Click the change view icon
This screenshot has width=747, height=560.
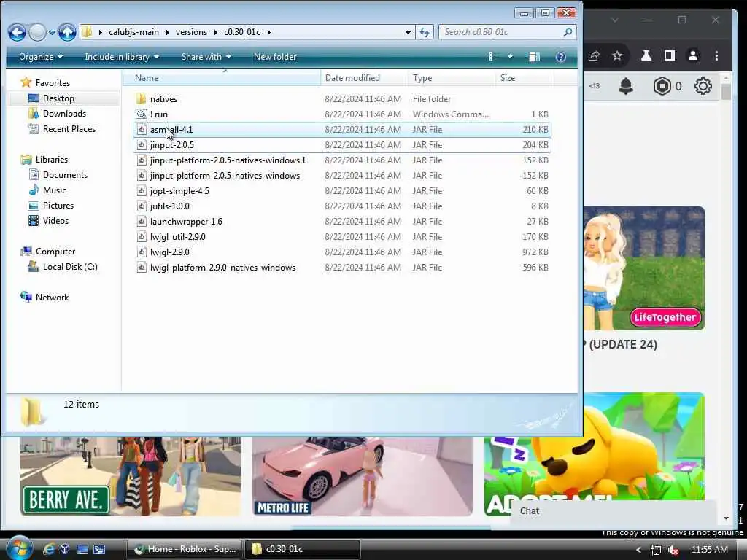coord(492,57)
